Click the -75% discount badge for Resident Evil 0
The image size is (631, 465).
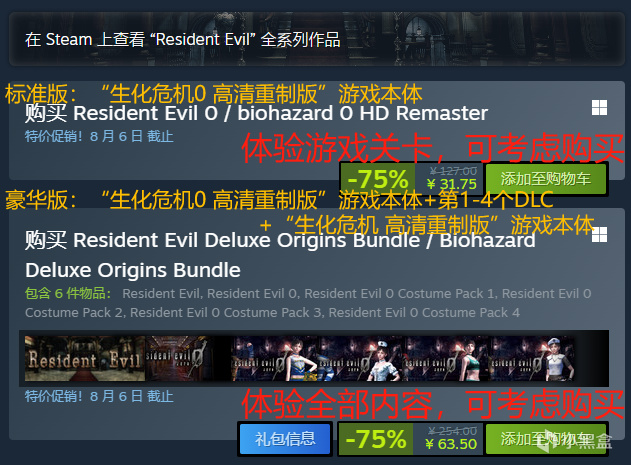[377, 179]
